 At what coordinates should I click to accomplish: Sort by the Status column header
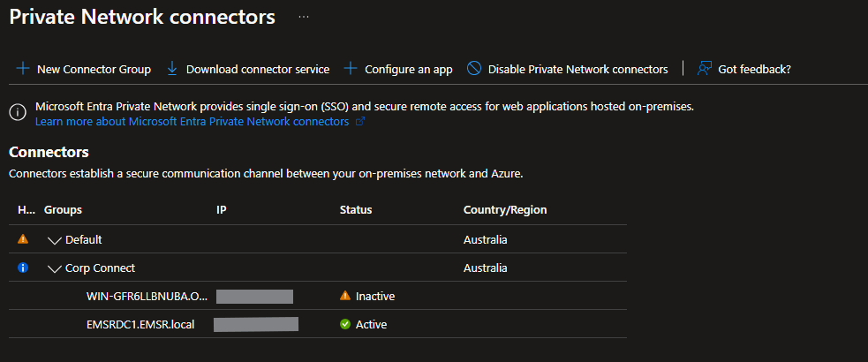coord(356,210)
